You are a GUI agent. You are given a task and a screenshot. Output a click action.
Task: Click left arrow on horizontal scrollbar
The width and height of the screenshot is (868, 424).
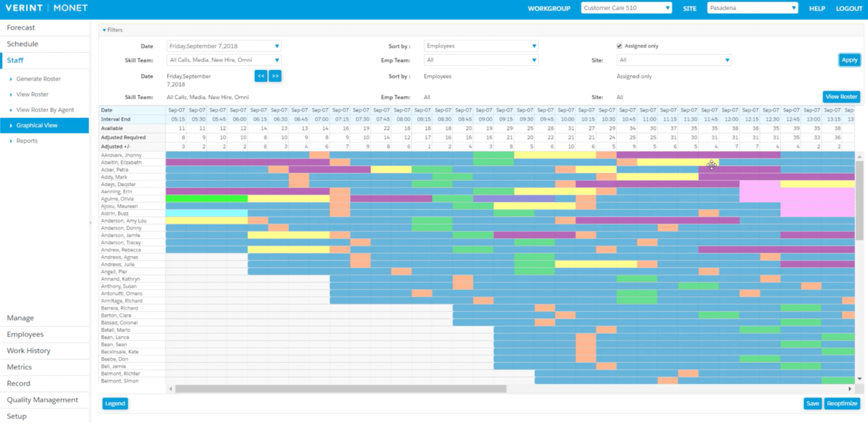click(x=170, y=389)
